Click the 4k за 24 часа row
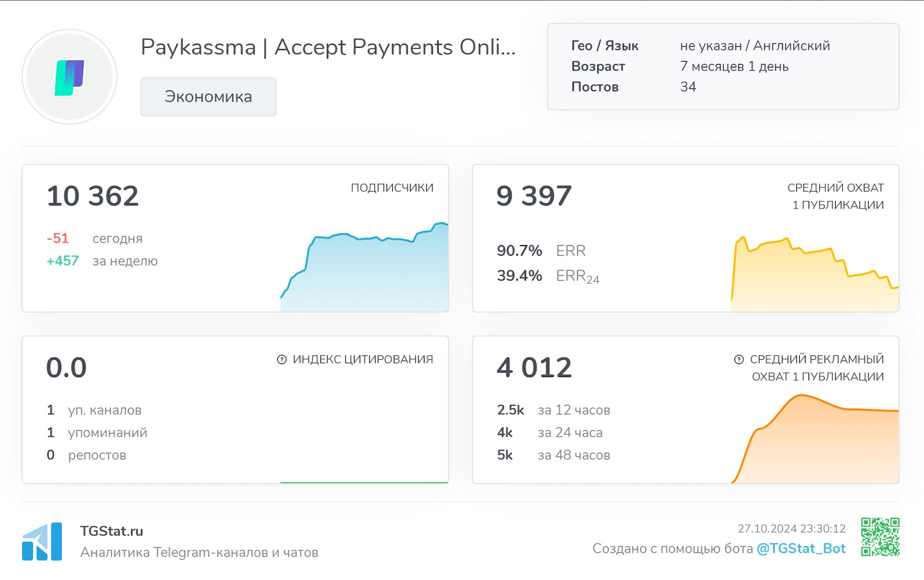 [550, 433]
